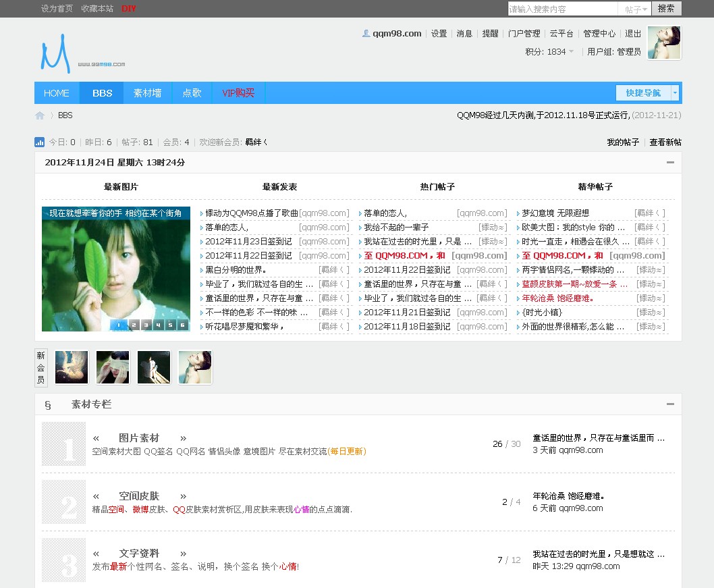Select slideshow image number 3
The height and width of the screenshot is (588, 714).
[146, 325]
